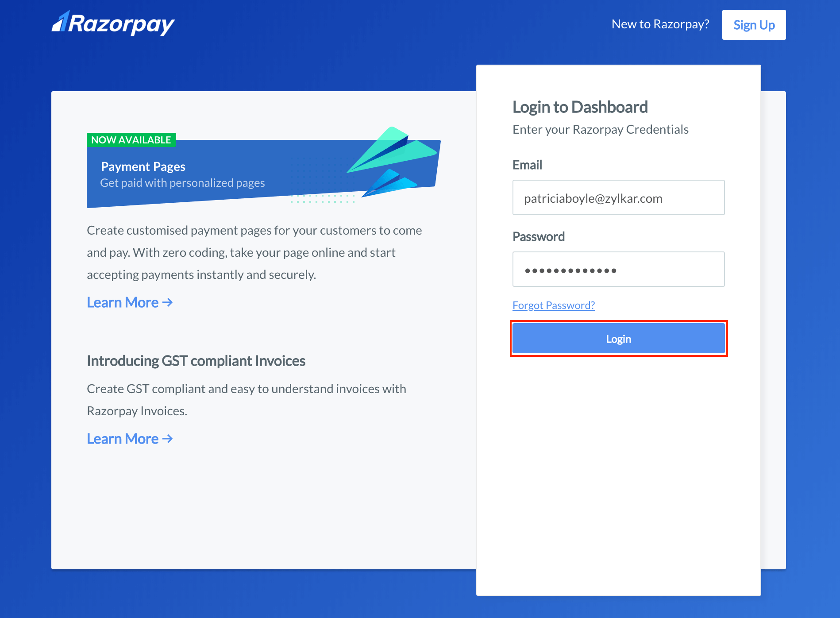840x618 pixels.
Task: Click the New to Razorpay text
Action: pos(660,24)
